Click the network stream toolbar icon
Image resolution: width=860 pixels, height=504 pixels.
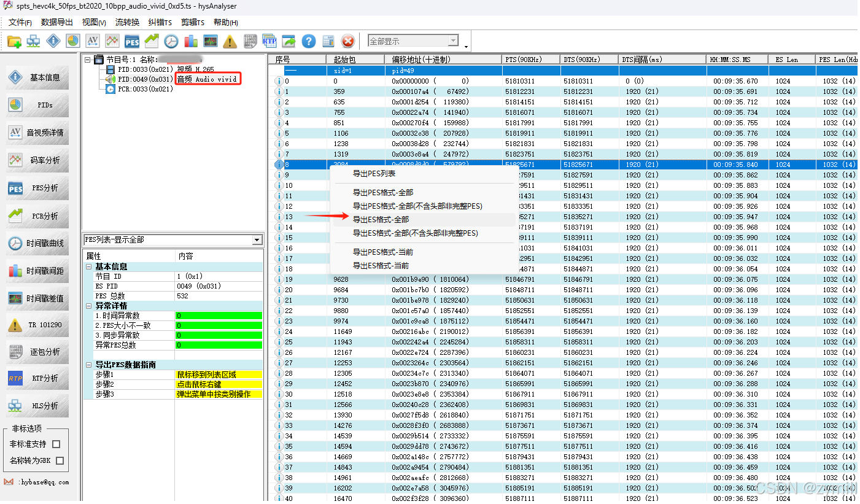coord(33,41)
